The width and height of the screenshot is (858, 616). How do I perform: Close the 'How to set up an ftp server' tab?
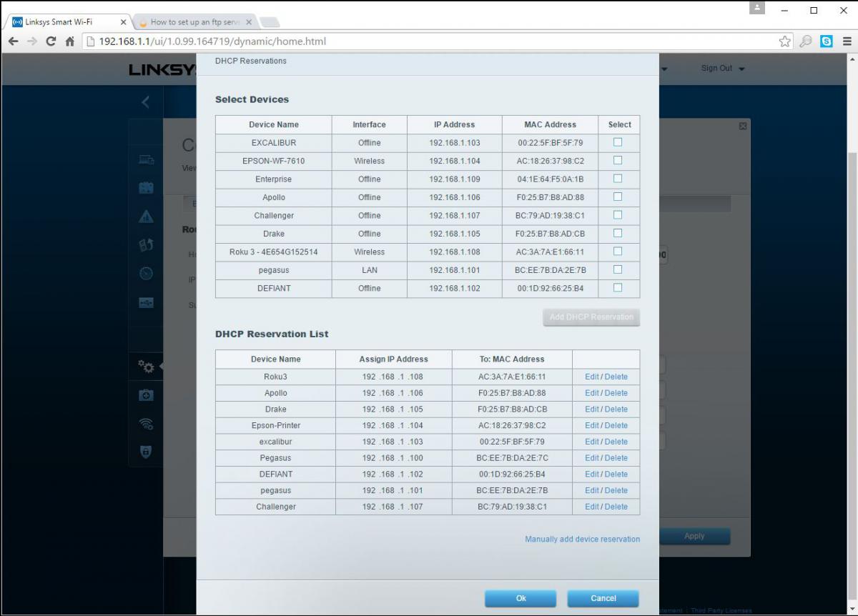(x=249, y=21)
